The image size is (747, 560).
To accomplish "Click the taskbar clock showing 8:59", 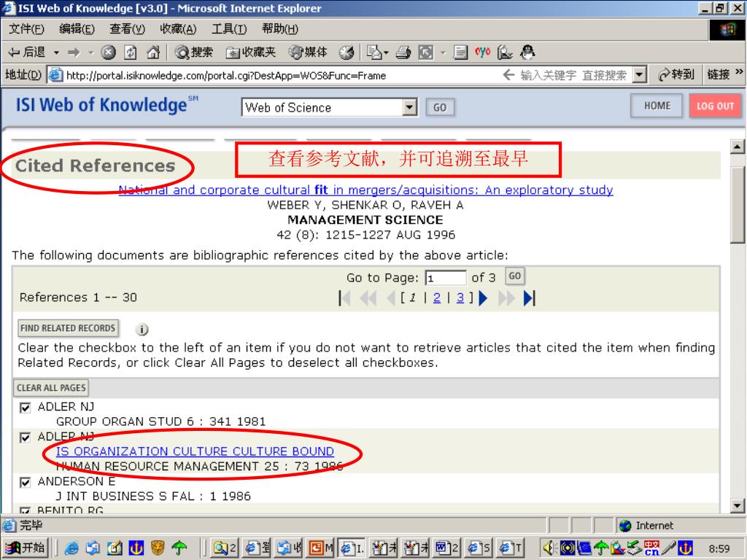I will pos(719,548).
